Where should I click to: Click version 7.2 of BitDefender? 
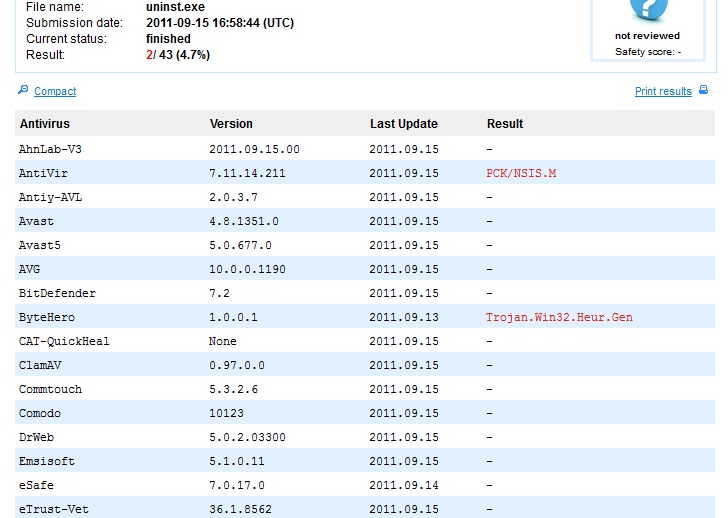pos(219,293)
